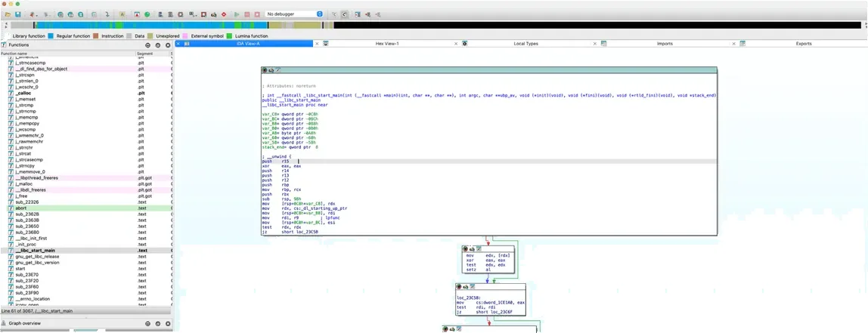Screen dimensions: 868x333
Task: Click the down-arrow jump toolbar icon
Action: coord(107,14)
